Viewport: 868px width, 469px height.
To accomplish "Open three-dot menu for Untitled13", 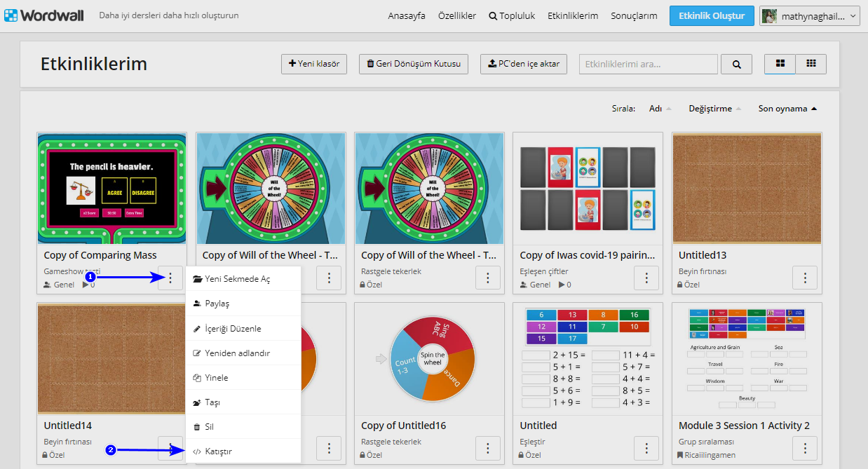I will coord(805,278).
